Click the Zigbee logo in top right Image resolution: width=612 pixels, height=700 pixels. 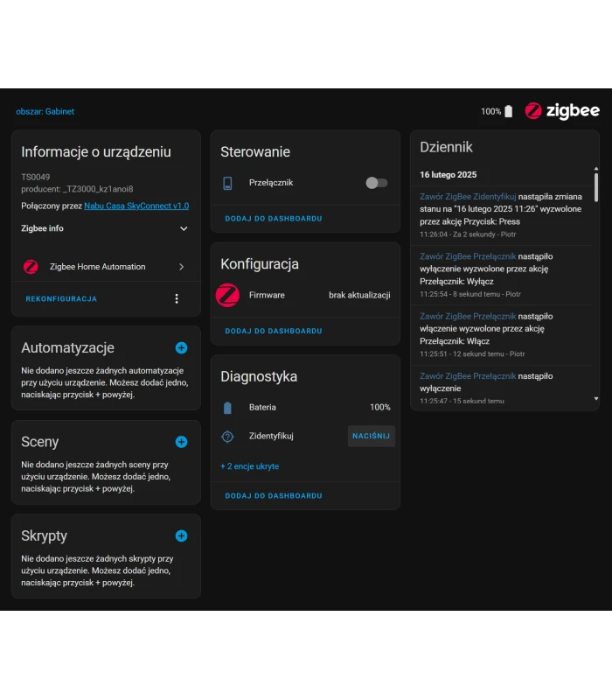562,111
